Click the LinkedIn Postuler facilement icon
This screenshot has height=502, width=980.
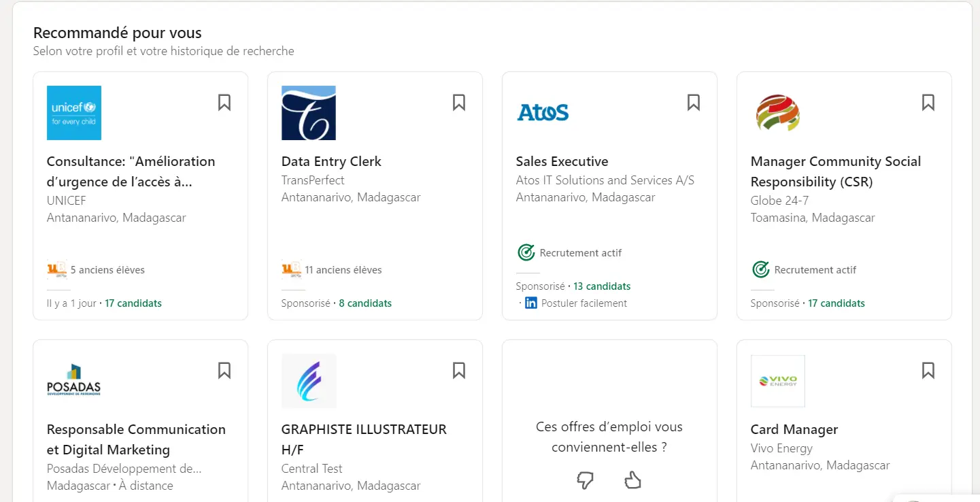pos(531,303)
